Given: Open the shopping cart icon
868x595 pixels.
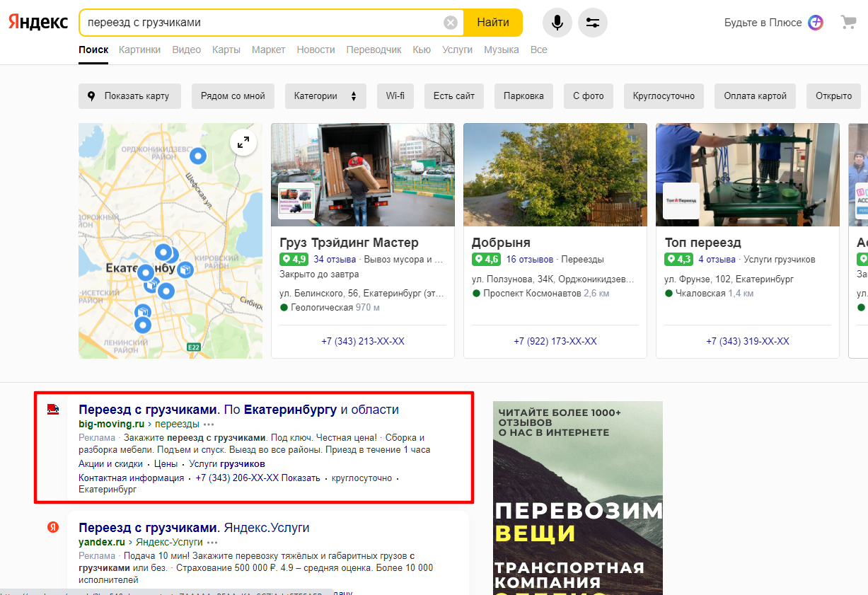Looking at the screenshot, I should [x=848, y=22].
